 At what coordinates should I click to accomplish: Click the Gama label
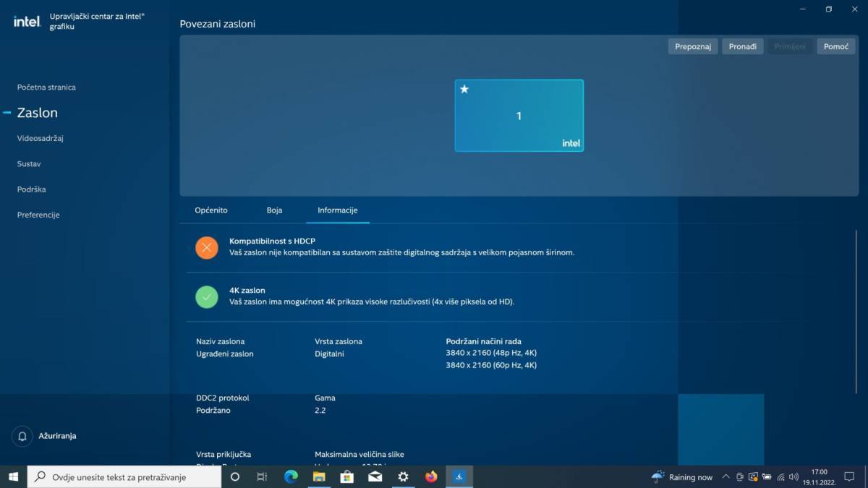point(325,398)
